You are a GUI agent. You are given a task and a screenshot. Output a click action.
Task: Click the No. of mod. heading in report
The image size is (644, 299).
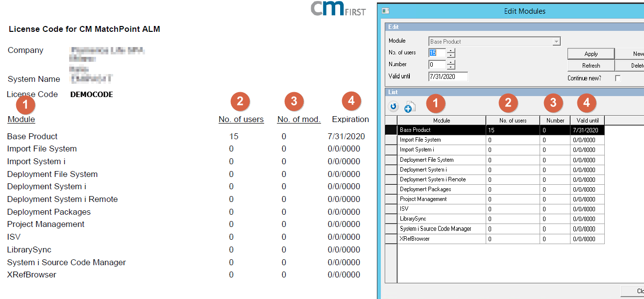pos(299,119)
